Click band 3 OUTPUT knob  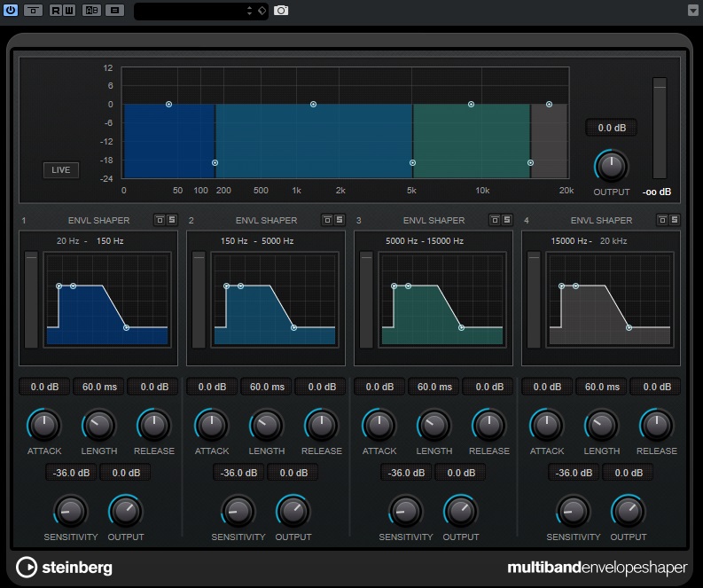pos(461,511)
